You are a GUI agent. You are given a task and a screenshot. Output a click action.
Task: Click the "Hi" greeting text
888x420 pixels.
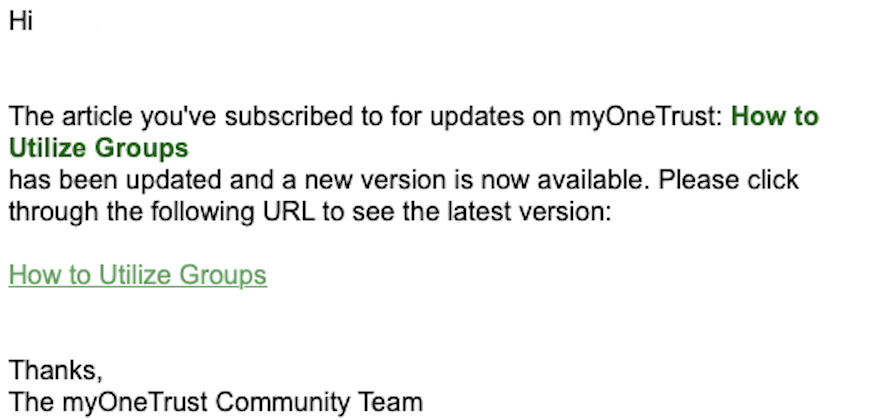coord(21,21)
